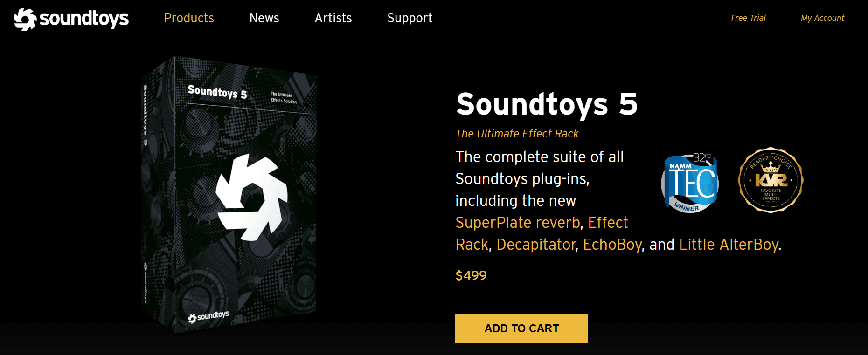Open the News section

tap(264, 18)
